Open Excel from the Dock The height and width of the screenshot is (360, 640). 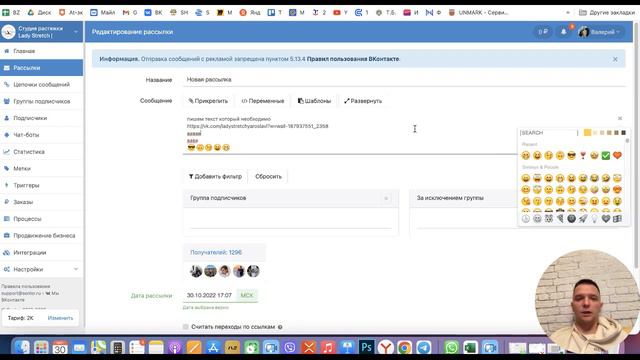470,348
